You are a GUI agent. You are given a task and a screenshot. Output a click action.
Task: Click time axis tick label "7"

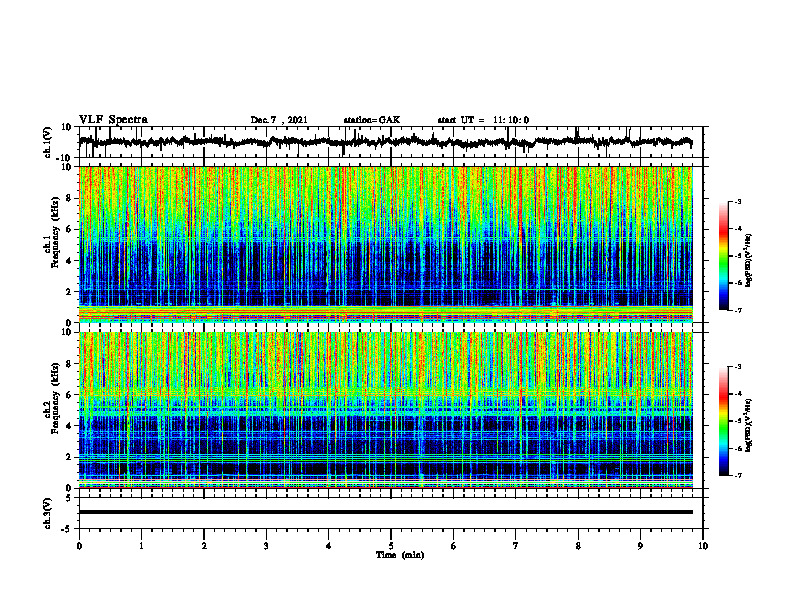click(516, 546)
